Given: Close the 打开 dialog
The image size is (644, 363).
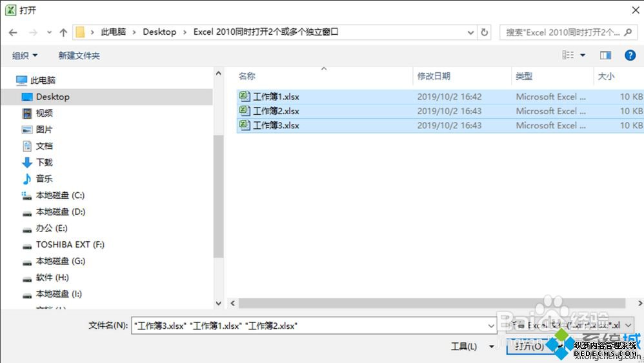Looking at the screenshot, I should tap(636, 10).
